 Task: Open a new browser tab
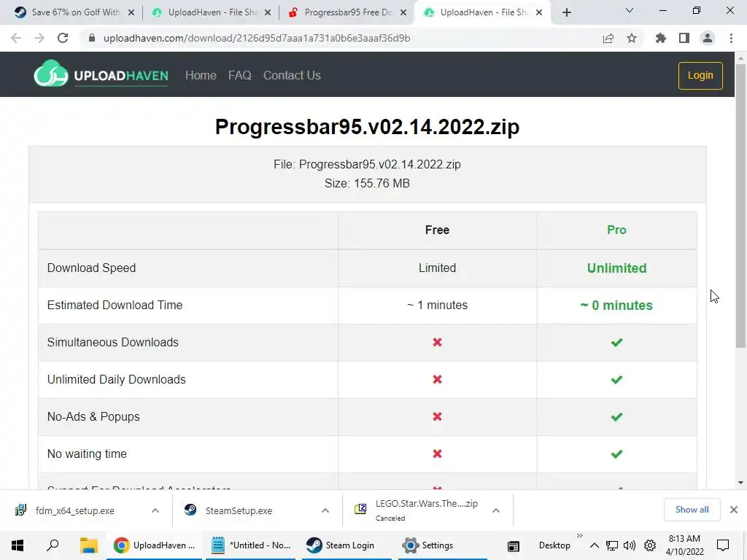coord(566,12)
